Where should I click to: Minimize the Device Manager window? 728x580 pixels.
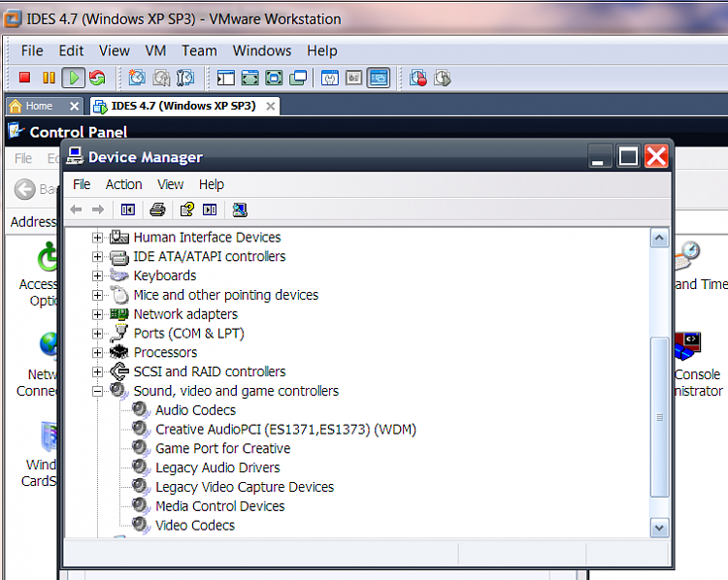pos(599,156)
